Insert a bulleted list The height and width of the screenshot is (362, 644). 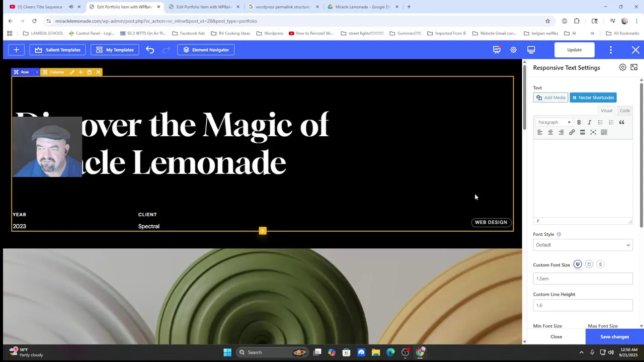[600, 122]
